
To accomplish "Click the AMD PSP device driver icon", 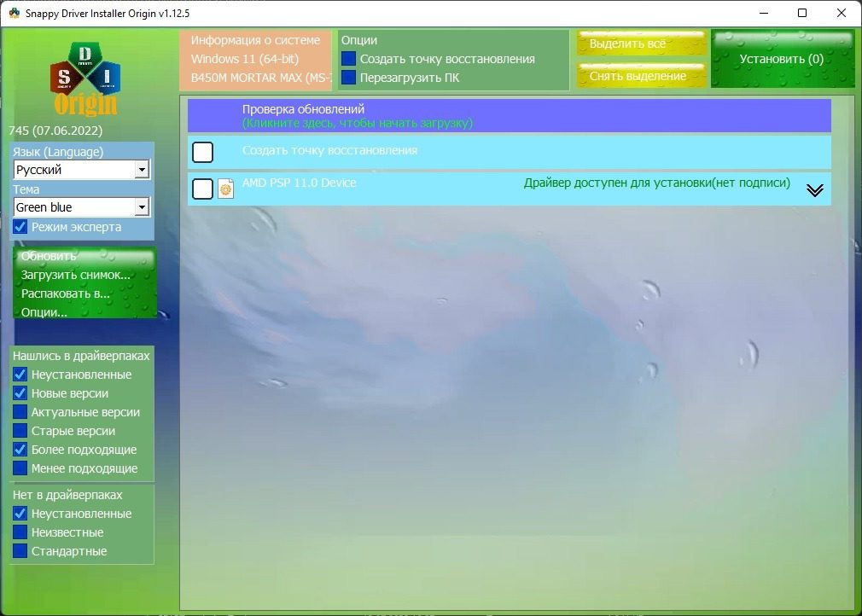I will click(x=225, y=189).
